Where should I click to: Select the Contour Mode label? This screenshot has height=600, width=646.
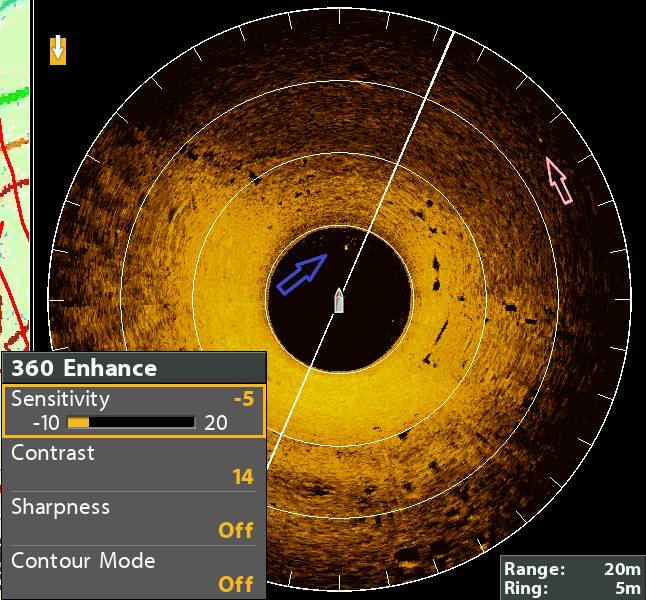pos(83,561)
